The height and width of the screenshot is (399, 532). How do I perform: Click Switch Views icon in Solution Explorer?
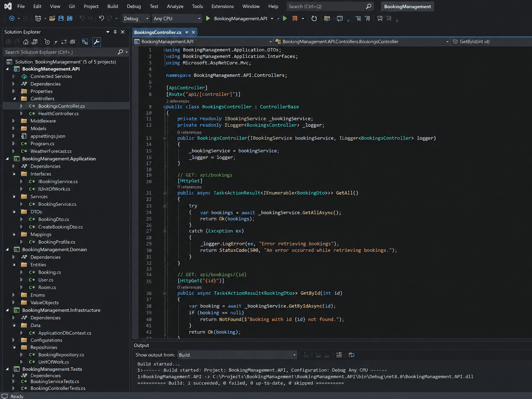click(35, 42)
